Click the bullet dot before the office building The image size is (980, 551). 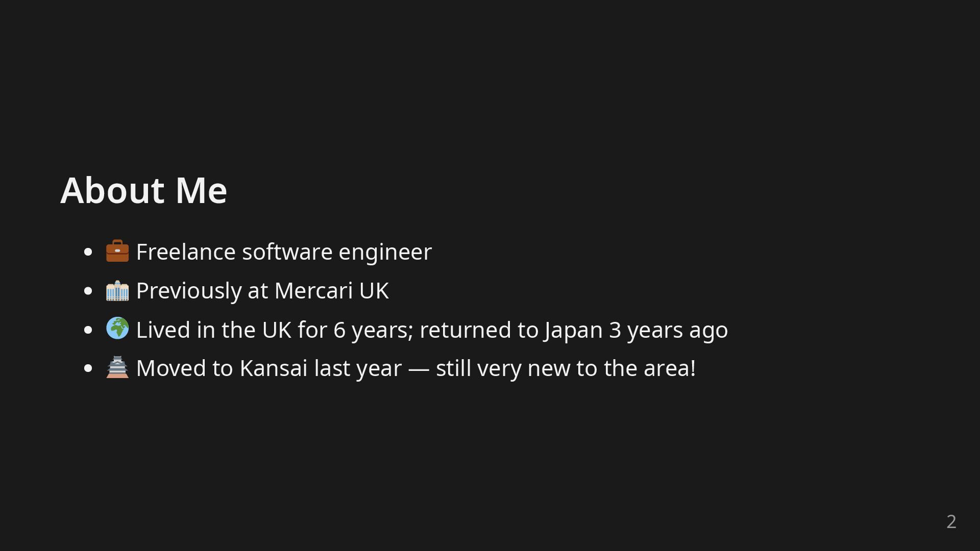[88, 291]
